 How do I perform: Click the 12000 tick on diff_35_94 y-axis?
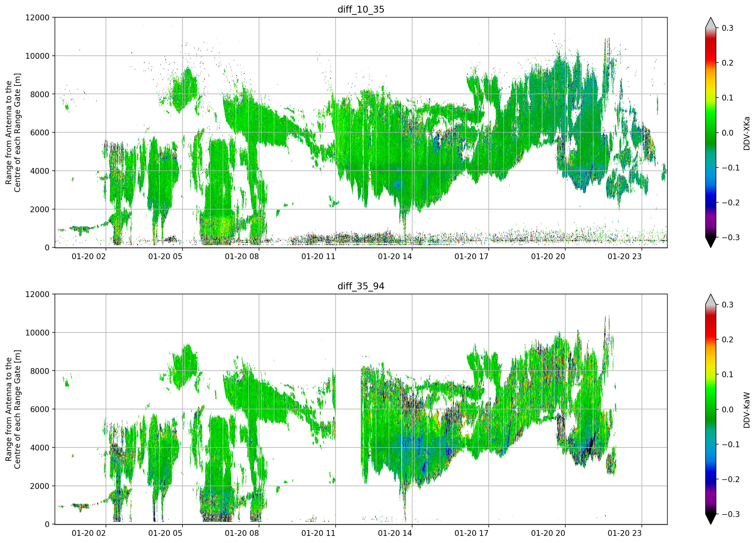[x=37, y=295]
